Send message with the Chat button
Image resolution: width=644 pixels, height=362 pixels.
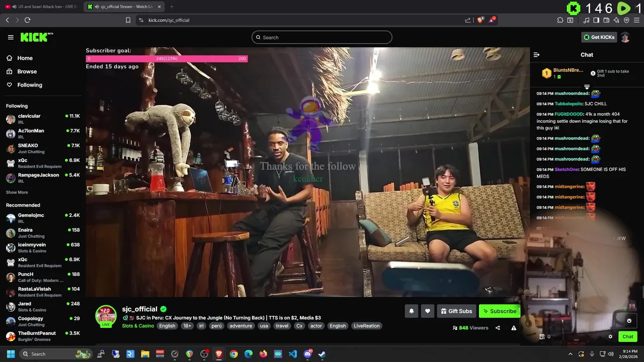click(628, 337)
